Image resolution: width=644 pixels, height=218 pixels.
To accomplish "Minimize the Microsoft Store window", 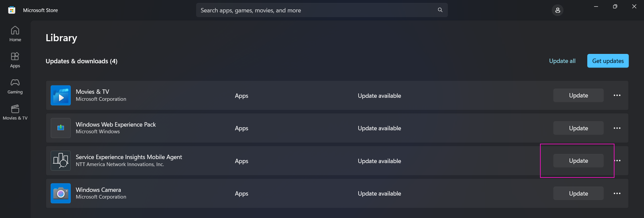I will pos(596,6).
